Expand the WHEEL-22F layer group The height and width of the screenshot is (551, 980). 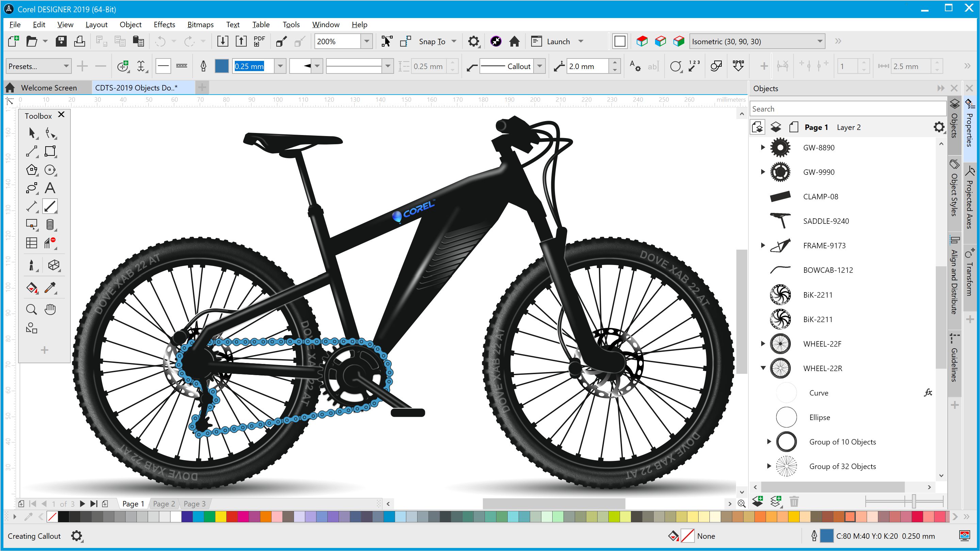coord(761,344)
